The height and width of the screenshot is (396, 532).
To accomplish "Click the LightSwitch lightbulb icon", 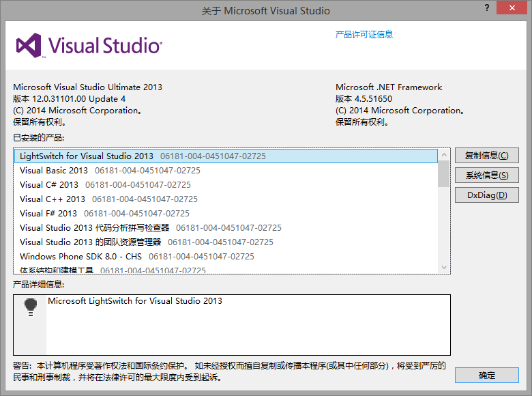I will 30,307.
